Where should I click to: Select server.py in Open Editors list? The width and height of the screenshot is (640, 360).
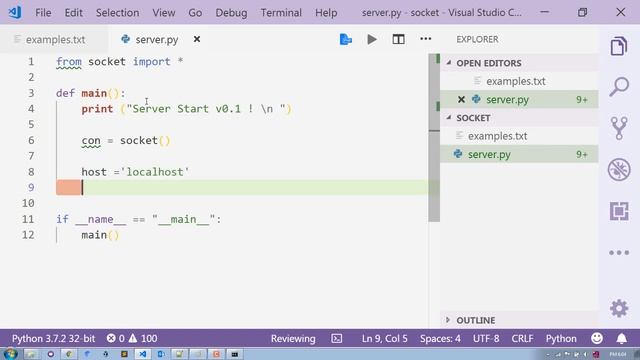519,100
